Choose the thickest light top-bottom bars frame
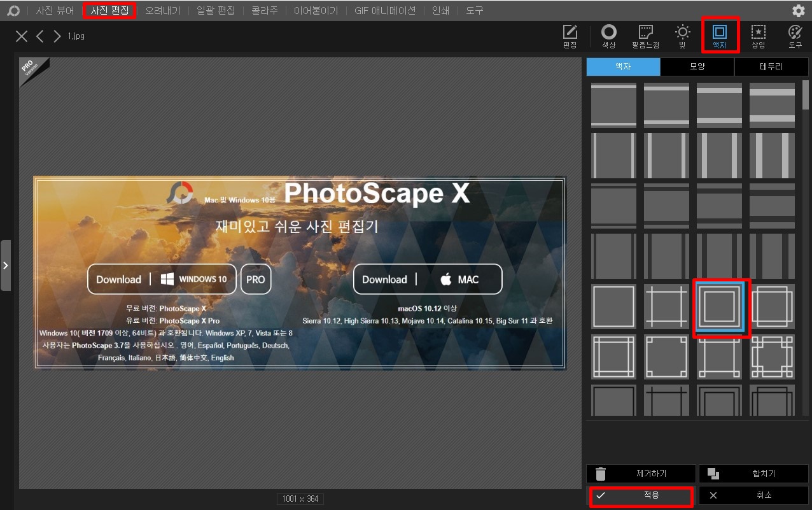This screenshot has width=812, height=510. [x=772, y=105]
